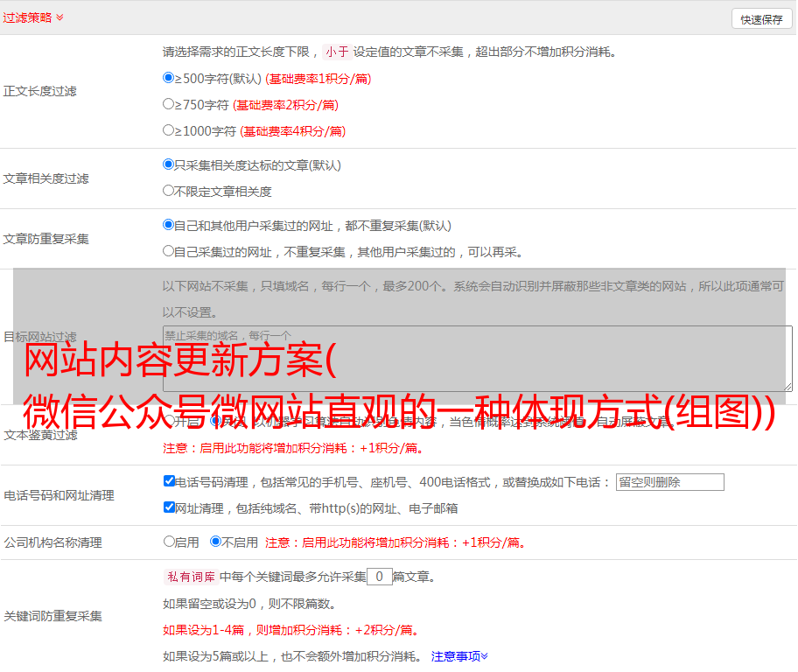Click the 禁止采集的域名 text area
This screenshot has width=798, height=672.
coord(477,358)
